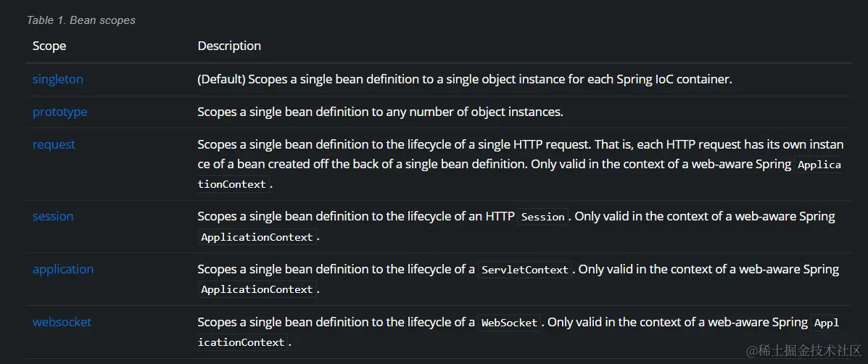The height and width of the screenshot is (364, 868).
Task: Click ApplicationContext code in the session row
Action: click(257, 237)
